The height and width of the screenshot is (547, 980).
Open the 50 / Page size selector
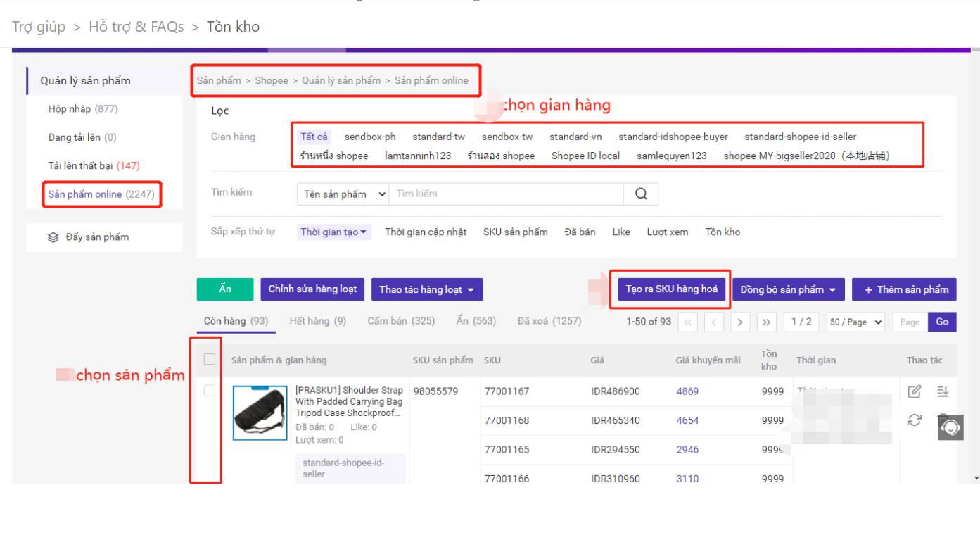pyautogui.click(x=855, y=322)
